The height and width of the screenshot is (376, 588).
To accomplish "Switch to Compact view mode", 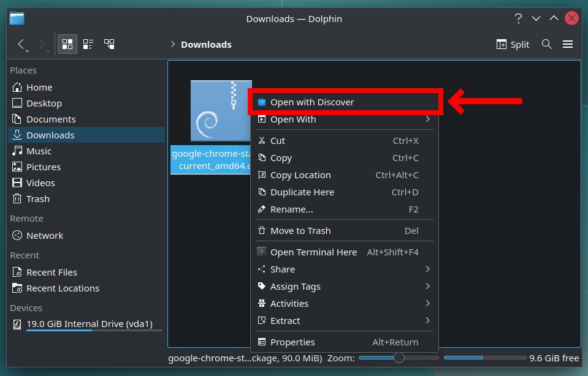I will [88, 44].
